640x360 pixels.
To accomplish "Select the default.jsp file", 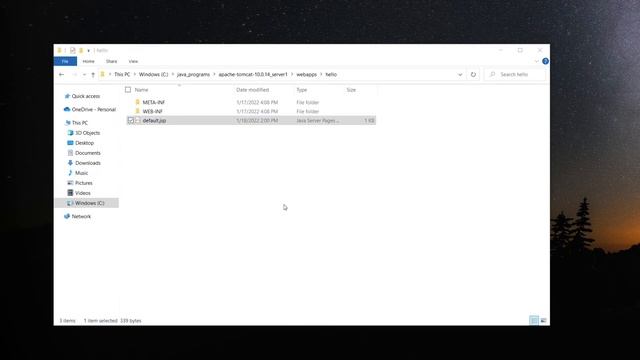I will pyautogui.click(x=154, y=121).
